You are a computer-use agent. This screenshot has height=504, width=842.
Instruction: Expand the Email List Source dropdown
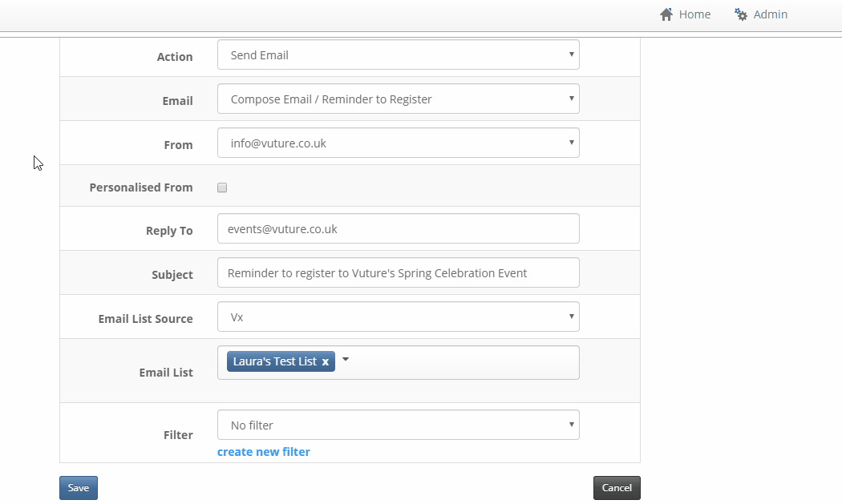coord(399,317)
